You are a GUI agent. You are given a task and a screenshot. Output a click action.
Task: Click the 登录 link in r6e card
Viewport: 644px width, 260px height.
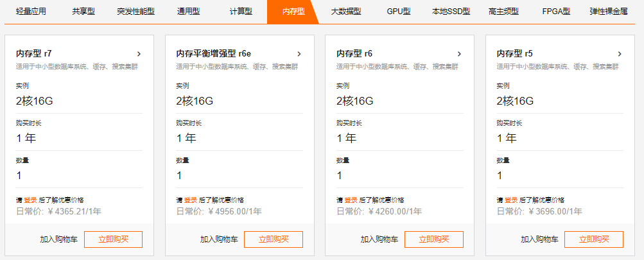[190, 200]
